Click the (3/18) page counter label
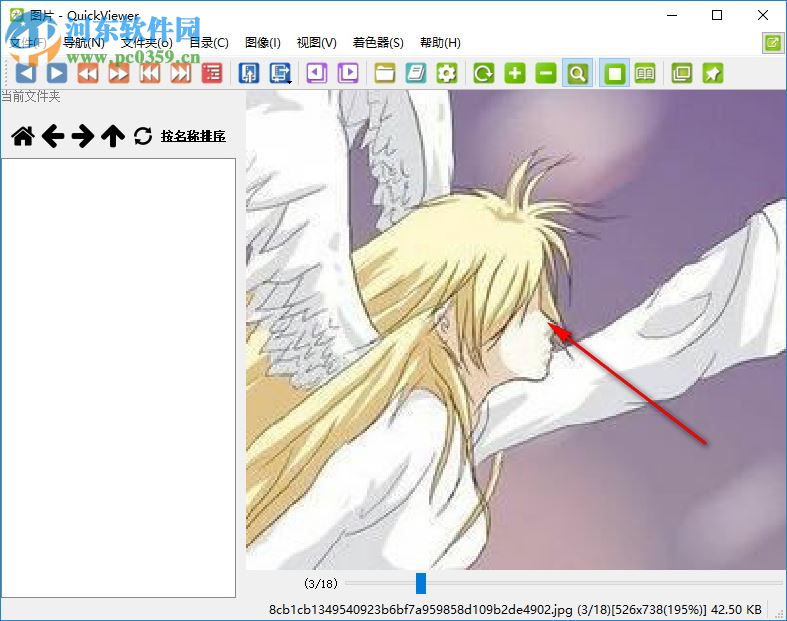Viewport: 787px width, 621px height. coord(321,583)
